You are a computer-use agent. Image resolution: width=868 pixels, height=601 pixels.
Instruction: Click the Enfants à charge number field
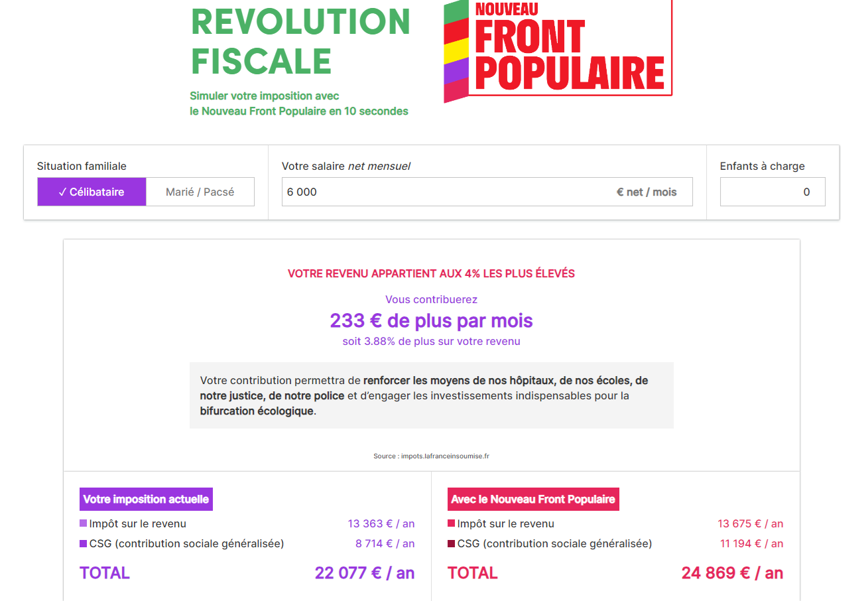pyautogui.click(x=773, y=192)
